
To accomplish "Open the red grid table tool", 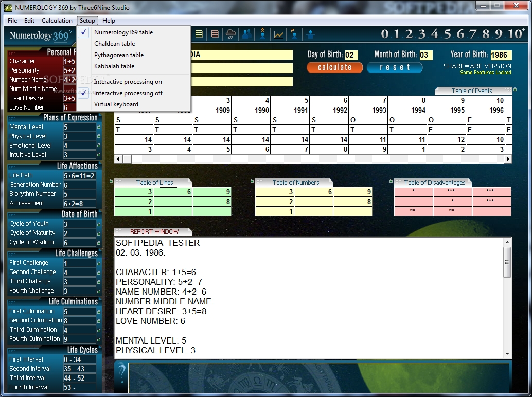I will click(x=215, y=34).
